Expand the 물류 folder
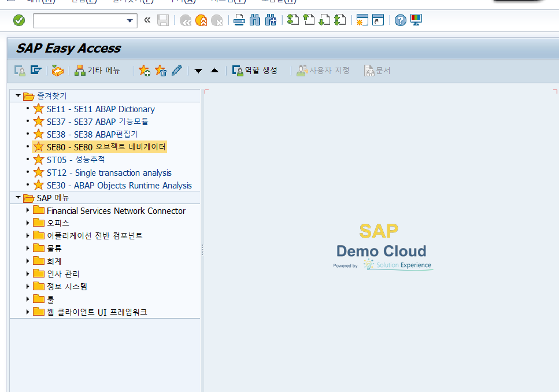The height and width of the screenshot is (392, 559). (x=27, y=248)
